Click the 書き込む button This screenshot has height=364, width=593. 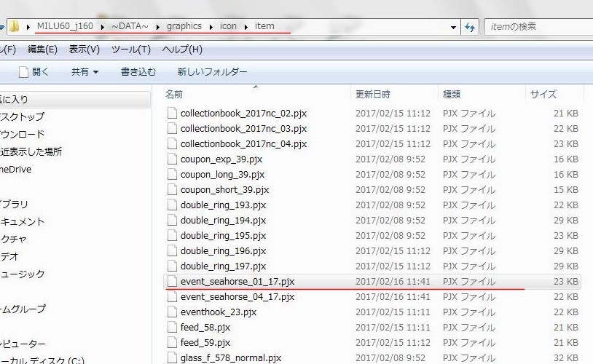tap(138, 72)
